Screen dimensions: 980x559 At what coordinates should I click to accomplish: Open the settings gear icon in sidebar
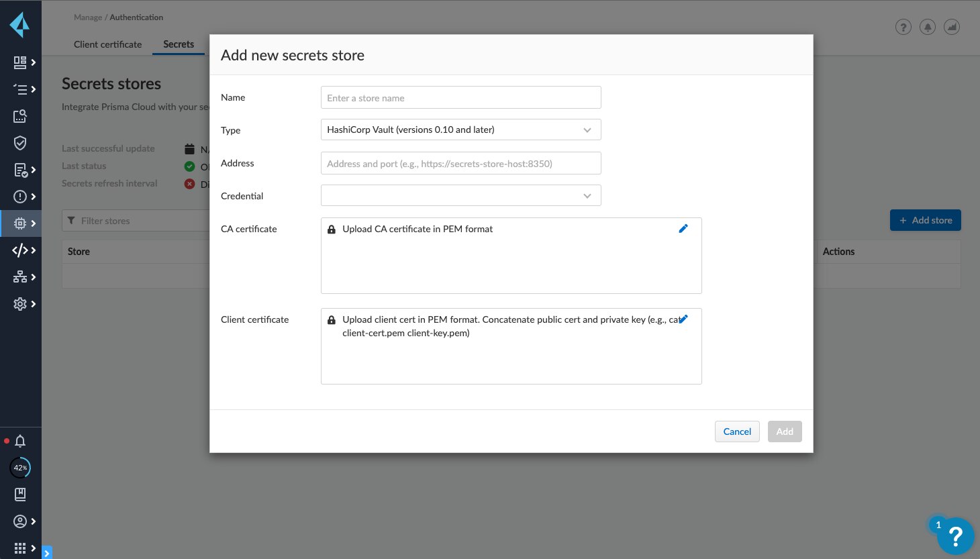coord(20,304)
